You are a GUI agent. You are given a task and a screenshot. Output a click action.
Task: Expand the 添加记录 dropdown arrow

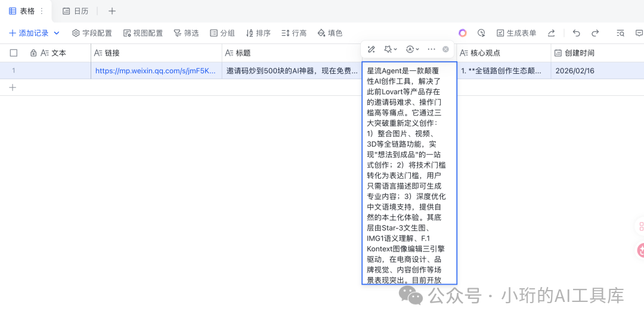coord(57,33)
